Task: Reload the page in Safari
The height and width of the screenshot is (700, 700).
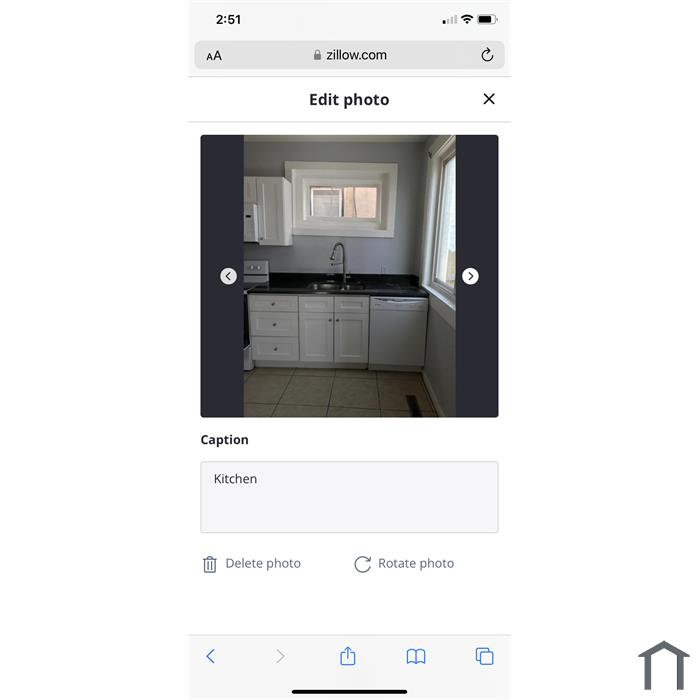Action: (487, 55)
